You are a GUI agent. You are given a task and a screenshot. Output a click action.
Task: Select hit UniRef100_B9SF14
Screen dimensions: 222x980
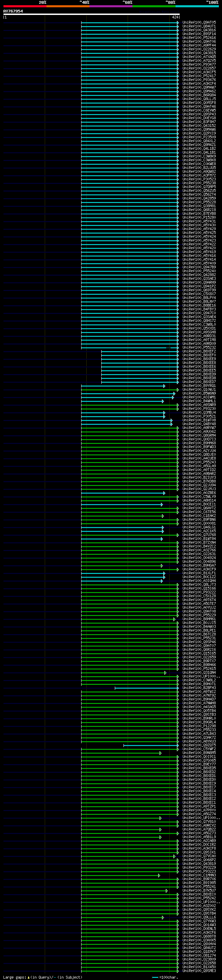tap(199, 34)
